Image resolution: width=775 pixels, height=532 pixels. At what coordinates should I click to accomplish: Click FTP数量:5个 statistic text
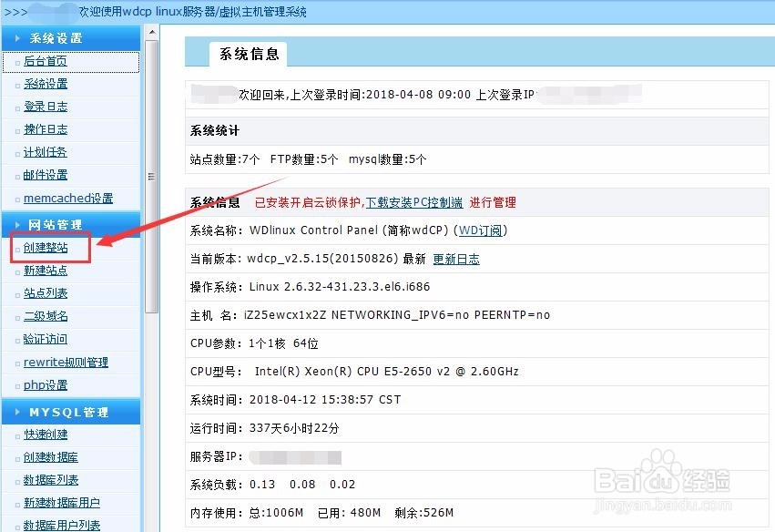click(304, 159)
